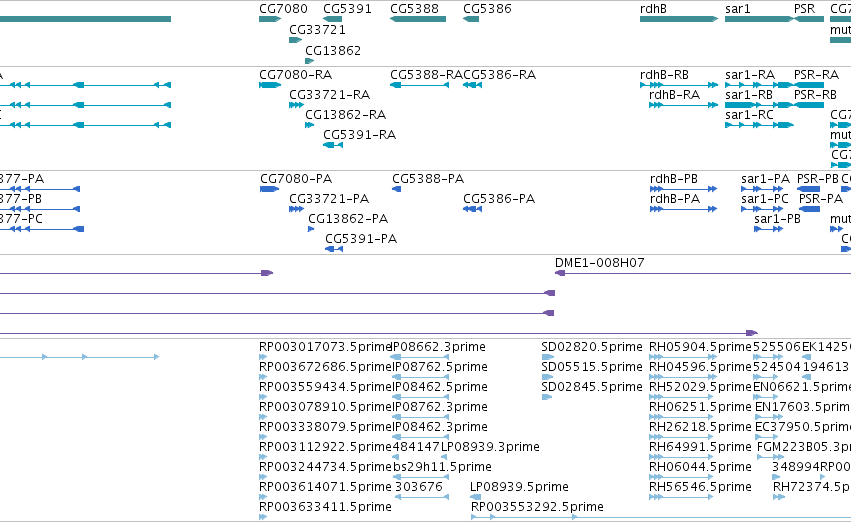This screenshot has width=851, height=522.
Task: Select the CG13862-RA transcript label
Action: pyautogui.click(x=345, y=115)
